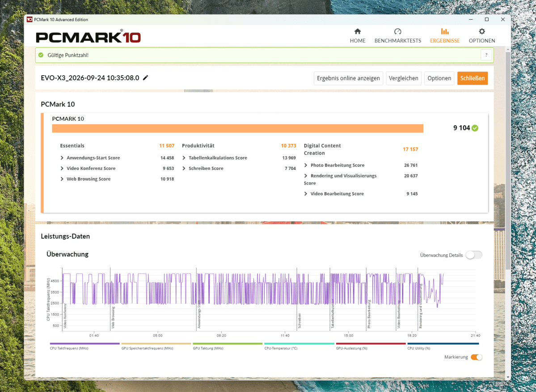
Task: Click the result Optionen button
Action: pyautogui.click(x=439, y=78)
